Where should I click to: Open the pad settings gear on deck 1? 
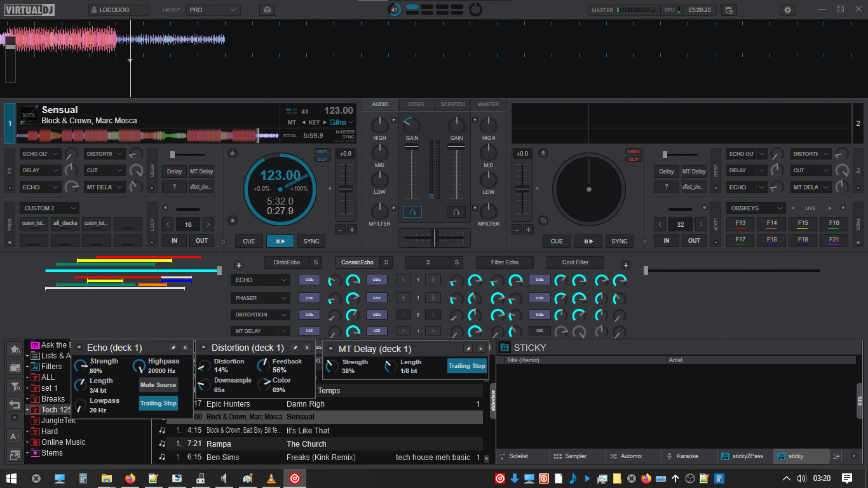point(223,242)
